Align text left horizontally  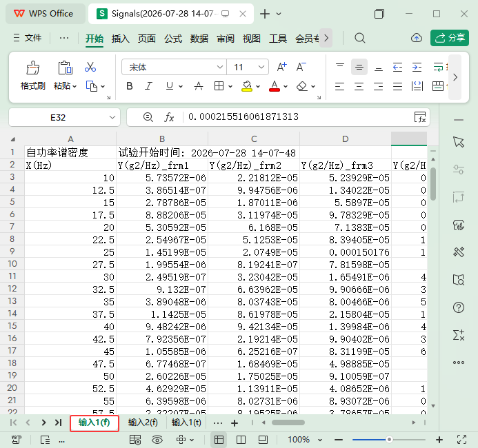(339, 86)
